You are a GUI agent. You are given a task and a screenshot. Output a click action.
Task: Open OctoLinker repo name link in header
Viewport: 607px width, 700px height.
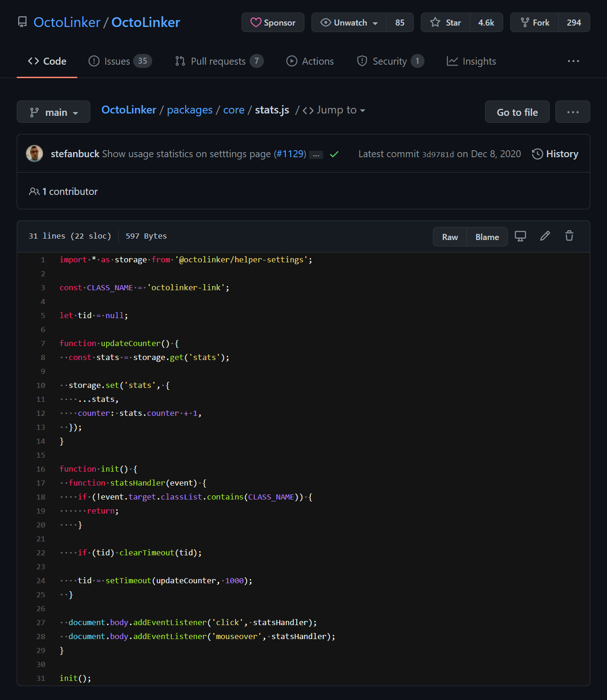click(146, 22)
